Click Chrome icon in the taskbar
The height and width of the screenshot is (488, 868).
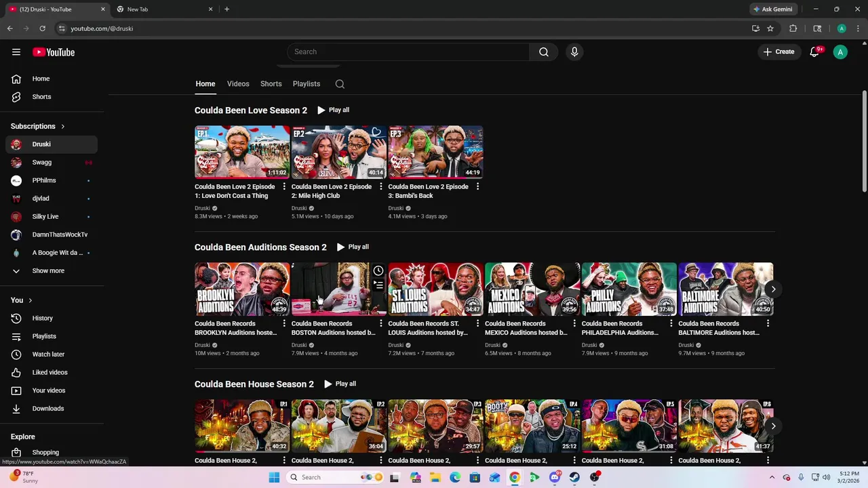click(x=515, y=477)
